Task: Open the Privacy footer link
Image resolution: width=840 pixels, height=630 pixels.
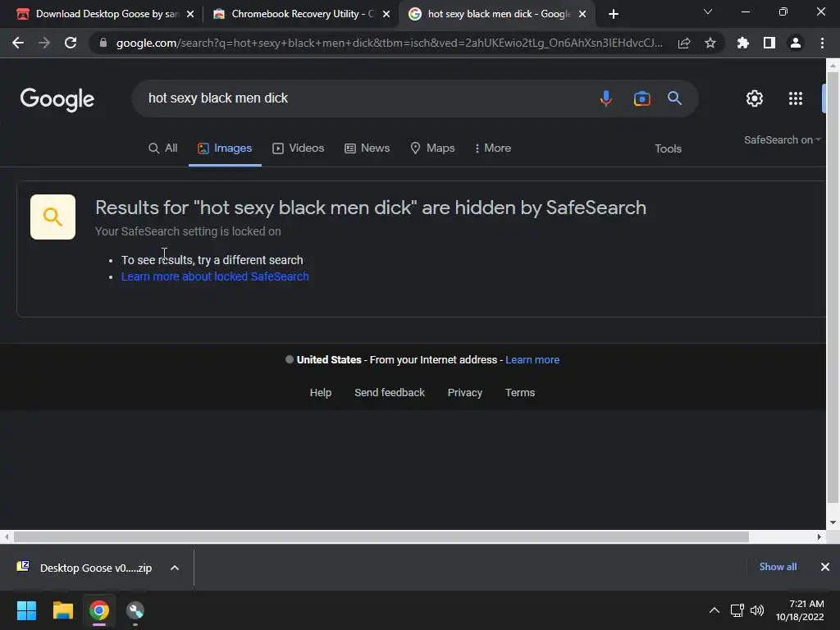Action: [465, 393]
